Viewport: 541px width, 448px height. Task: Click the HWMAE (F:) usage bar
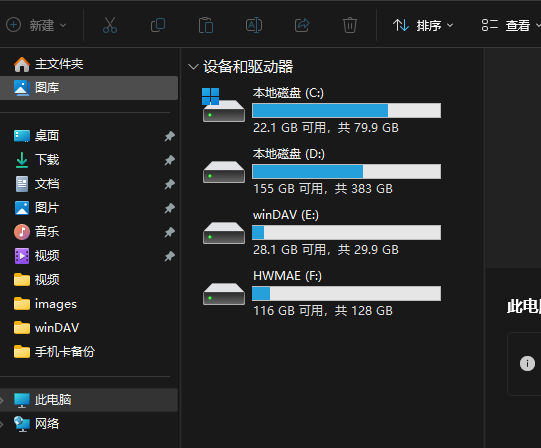346,293
